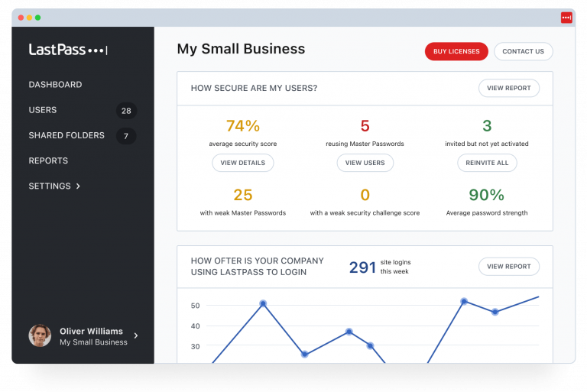Click the LastPass logo in the sidebar
The image size is (587, 392).
[68, 50]
